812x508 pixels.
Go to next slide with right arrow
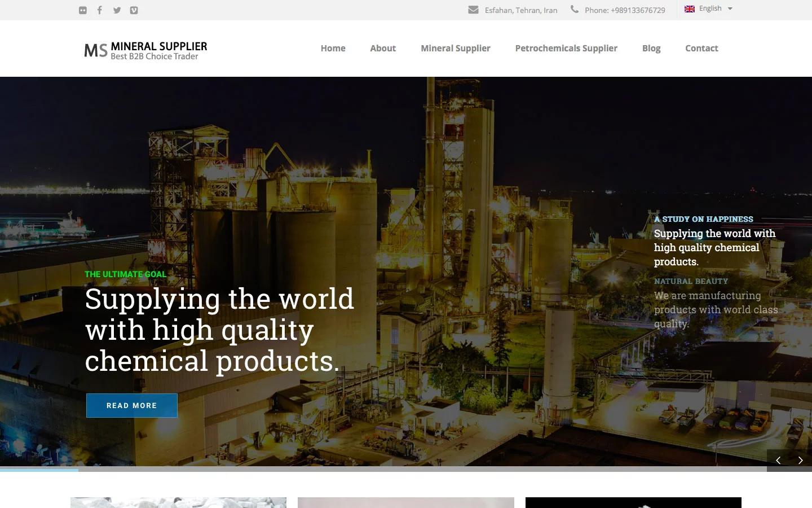800,460
